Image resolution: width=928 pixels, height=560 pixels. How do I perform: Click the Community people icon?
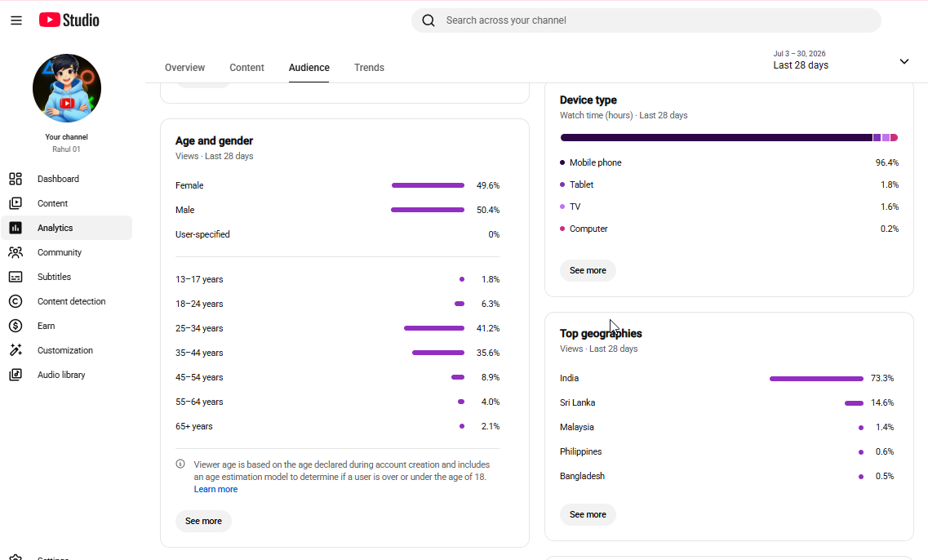pyautogui.click(x=16, y=252)
